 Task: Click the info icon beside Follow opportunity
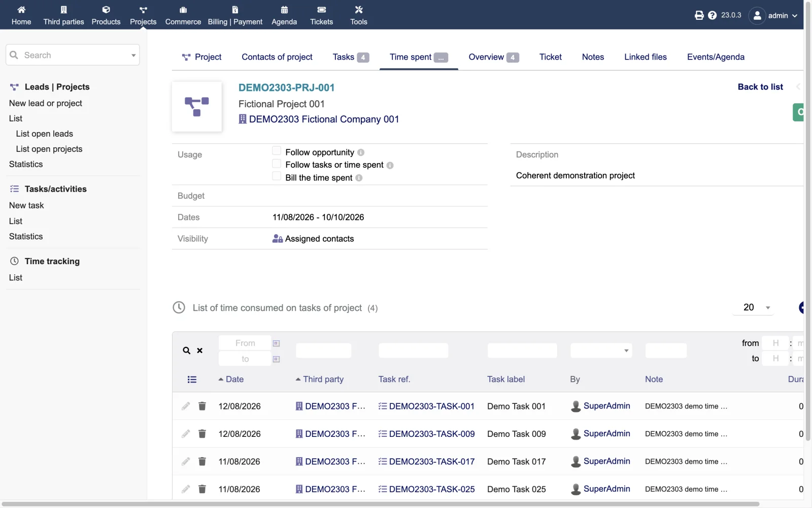tap(361, 152)
